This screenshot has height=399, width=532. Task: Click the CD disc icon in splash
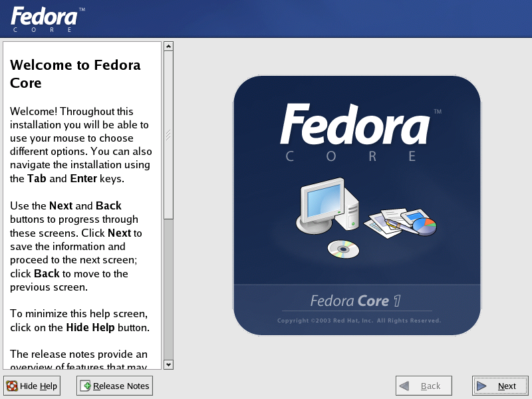click(x=343, y=249)
